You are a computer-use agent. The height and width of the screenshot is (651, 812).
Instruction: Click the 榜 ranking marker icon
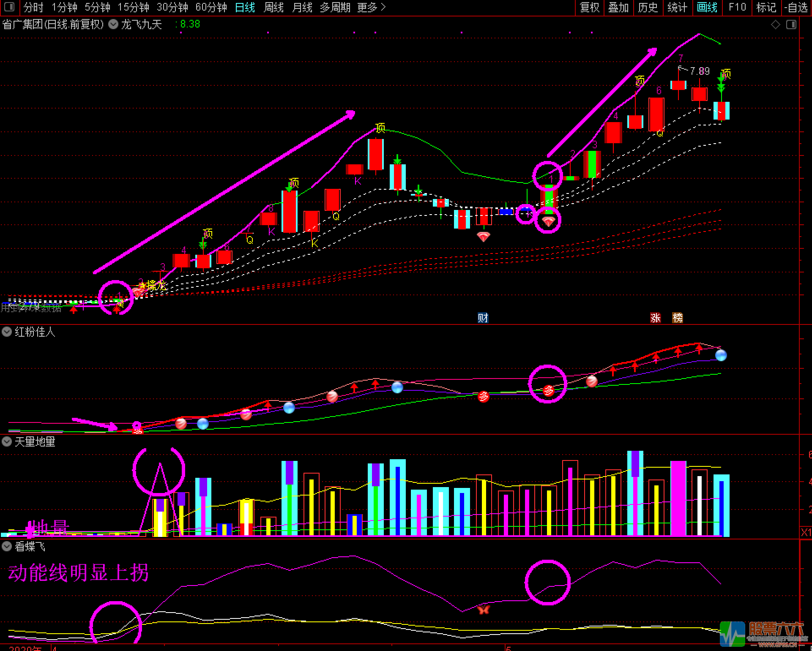point(677,318)
